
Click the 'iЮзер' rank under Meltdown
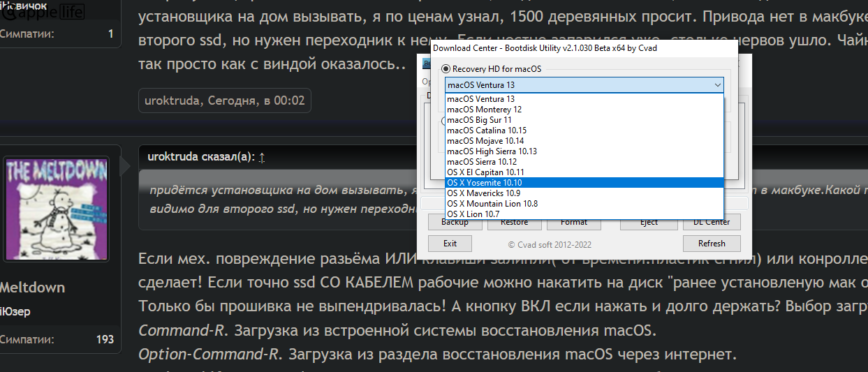pyautogui.click(x=14, y=311)
